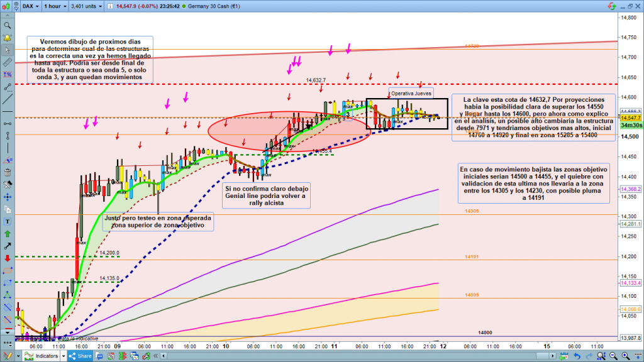Expand the 3,401 units dropdown

86,5
